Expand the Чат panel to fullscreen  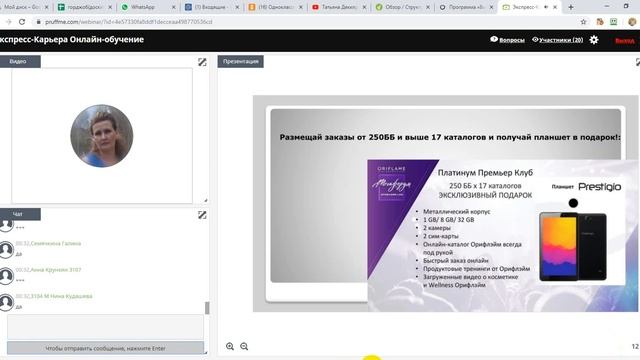pos(202,215)
